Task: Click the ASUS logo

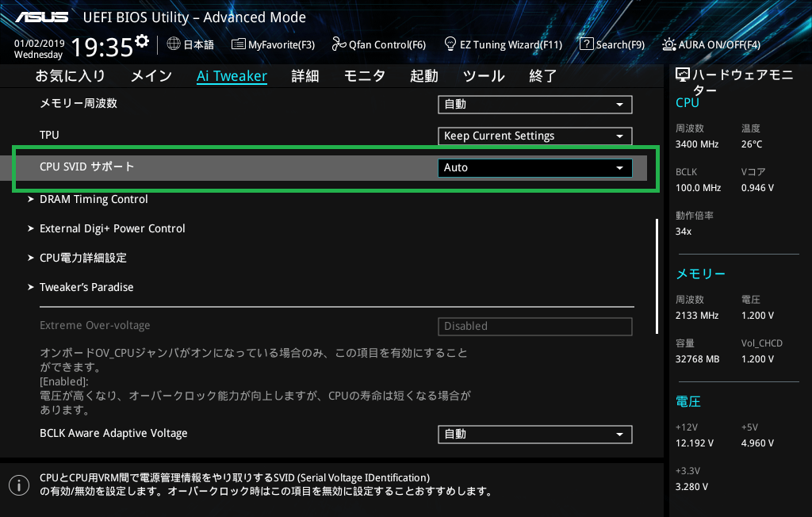Action: (41, 17)
